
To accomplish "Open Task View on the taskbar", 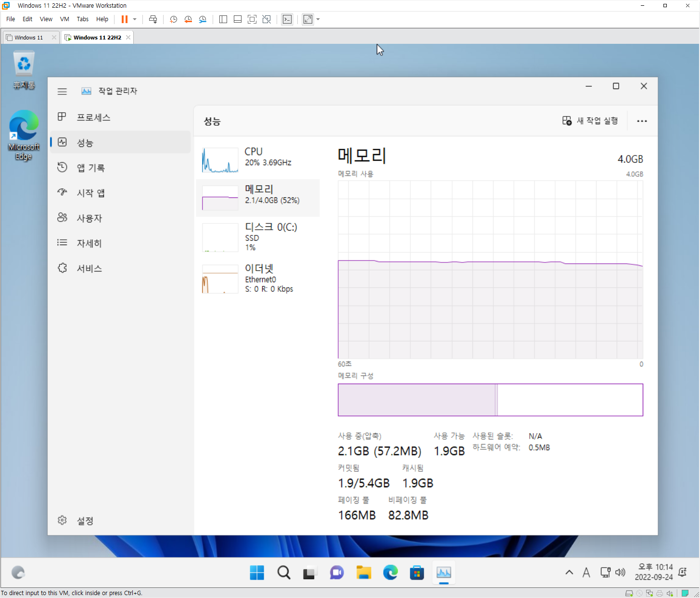I will pyautogui.click(x=309, y=572).
